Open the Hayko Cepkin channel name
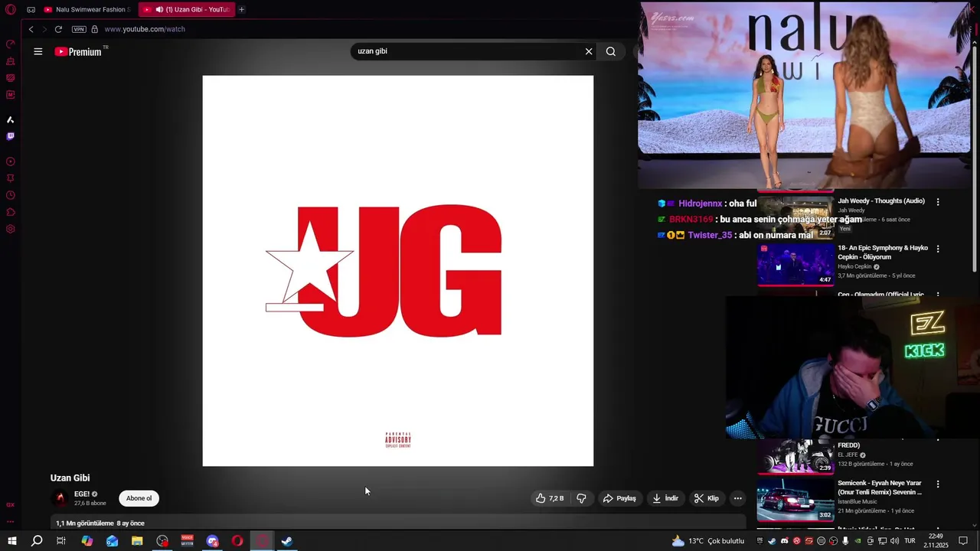Image resolution: width=980 pixels, height=551 pixels. coord(854,267)
